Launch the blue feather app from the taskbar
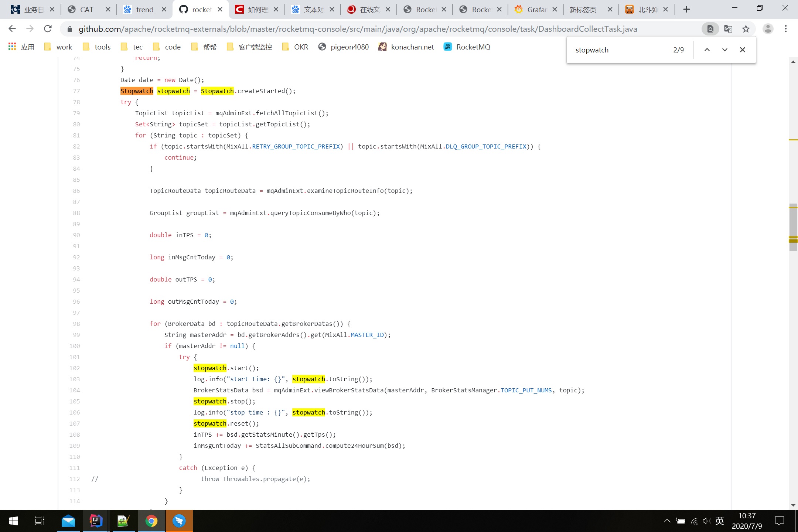 (179, 521)
